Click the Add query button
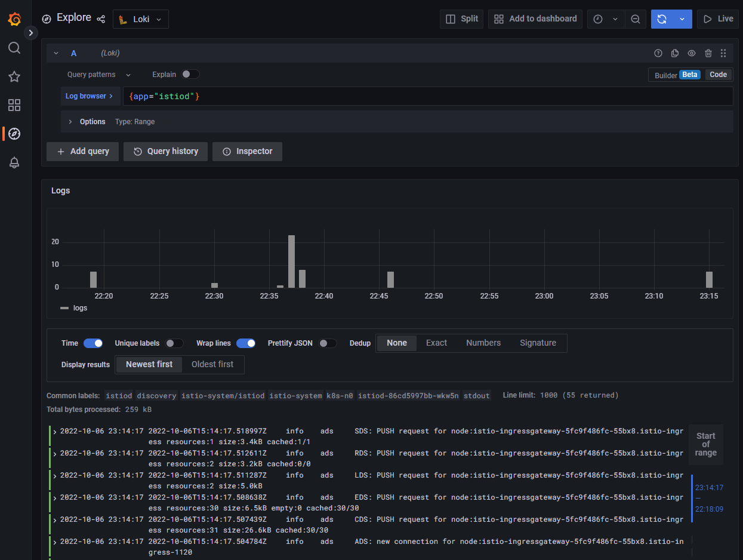The width and height of the screenshot is (743, 560). [83, 152]
